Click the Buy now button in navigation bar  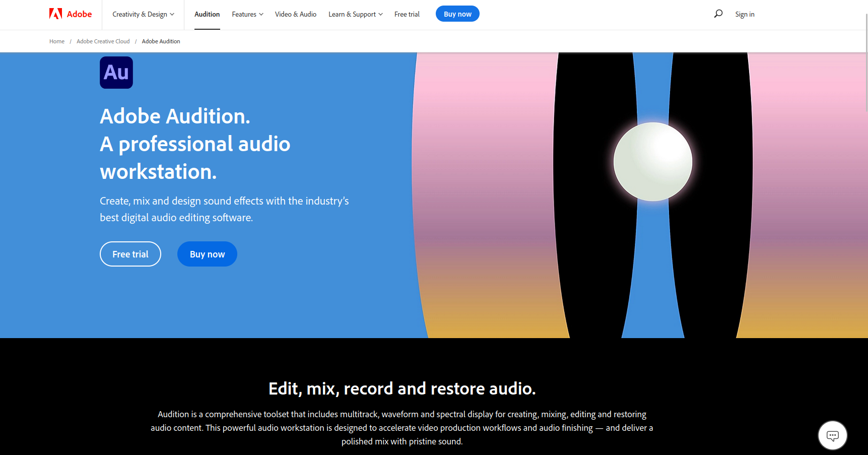point(457,14)
